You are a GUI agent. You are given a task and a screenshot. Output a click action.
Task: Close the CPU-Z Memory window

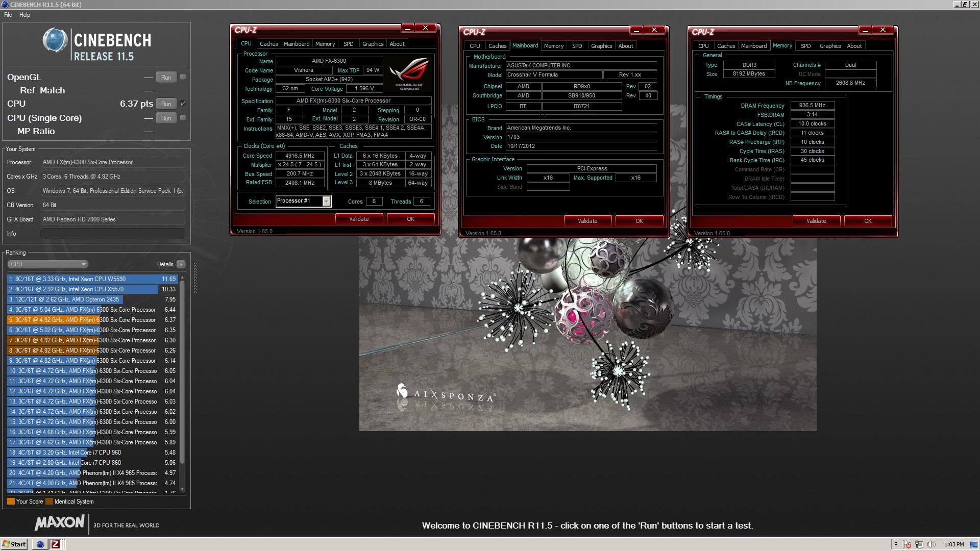pos(883,30)
